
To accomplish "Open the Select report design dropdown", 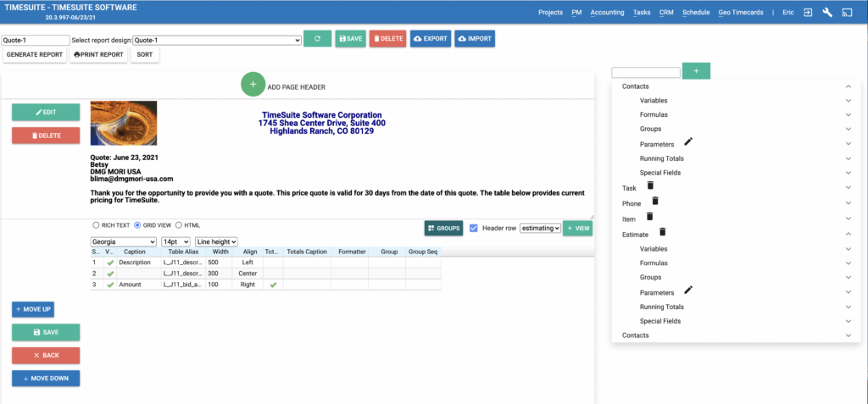I will (x=217, y=41).
